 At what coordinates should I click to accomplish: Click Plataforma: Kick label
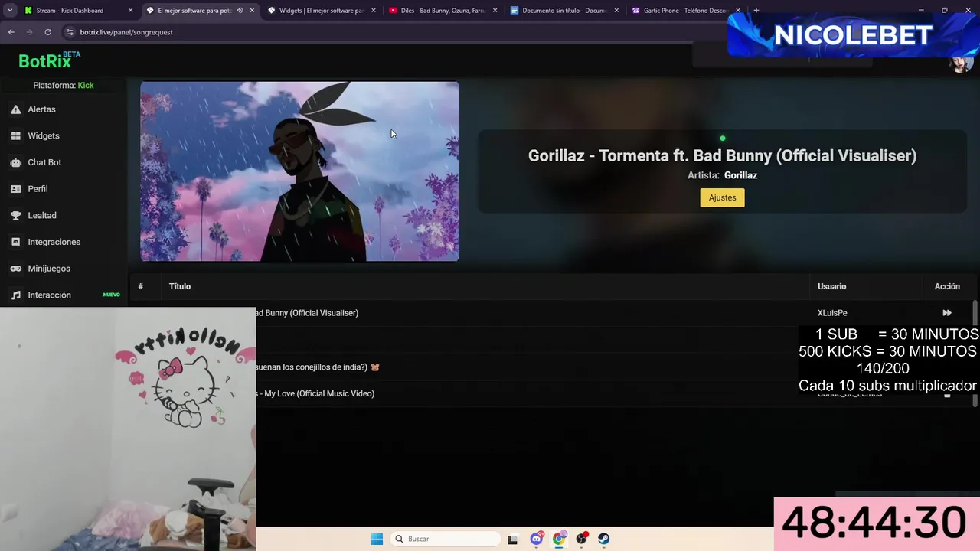(64, 85)
